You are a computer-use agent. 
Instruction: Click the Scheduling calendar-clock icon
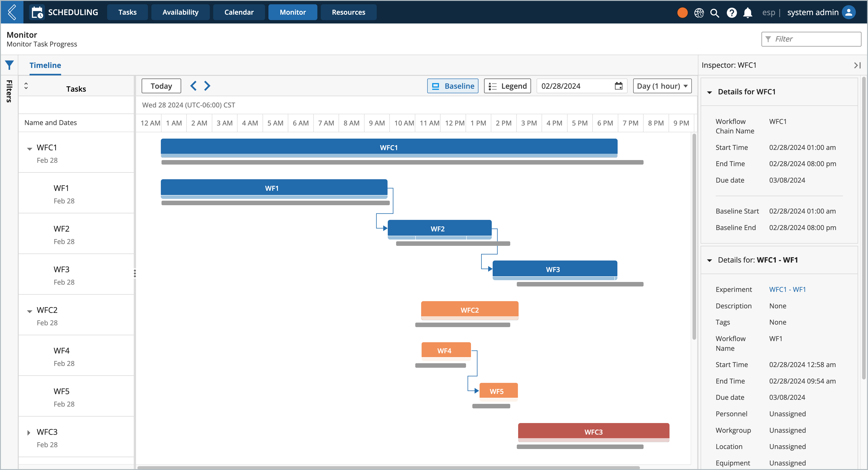pyautogui.click(x=37, y=12)
